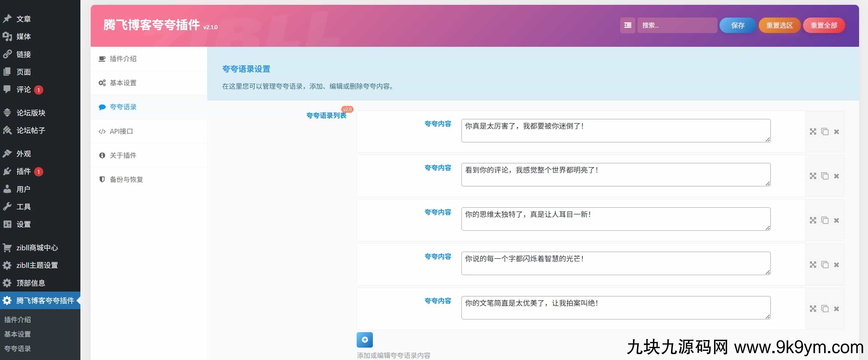Open zibll主题设置 in the admin menu
This screenshot has width=868, height=360.
click(37, 265)
